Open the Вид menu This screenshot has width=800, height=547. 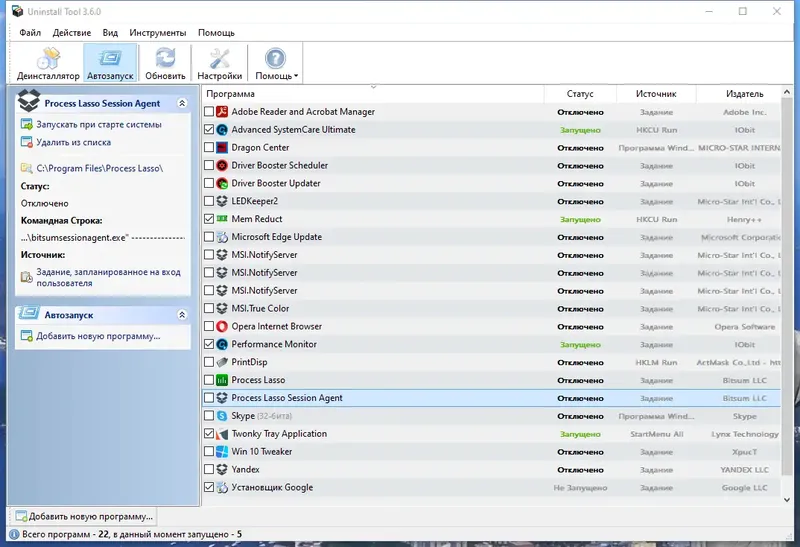click(110, 33)
